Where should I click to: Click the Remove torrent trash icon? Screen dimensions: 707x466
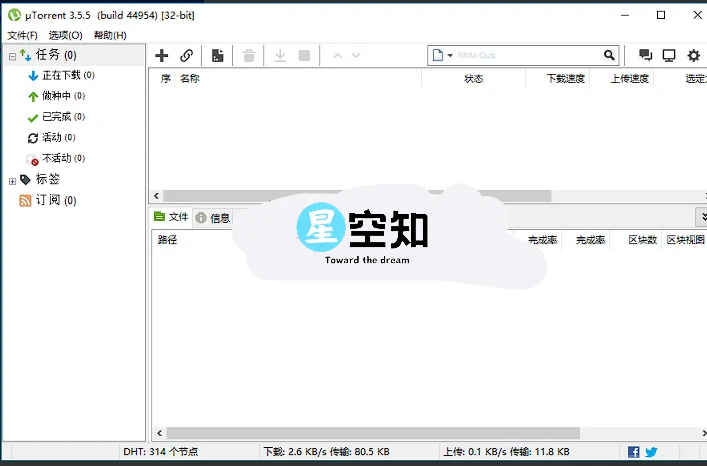pos(248,55)
